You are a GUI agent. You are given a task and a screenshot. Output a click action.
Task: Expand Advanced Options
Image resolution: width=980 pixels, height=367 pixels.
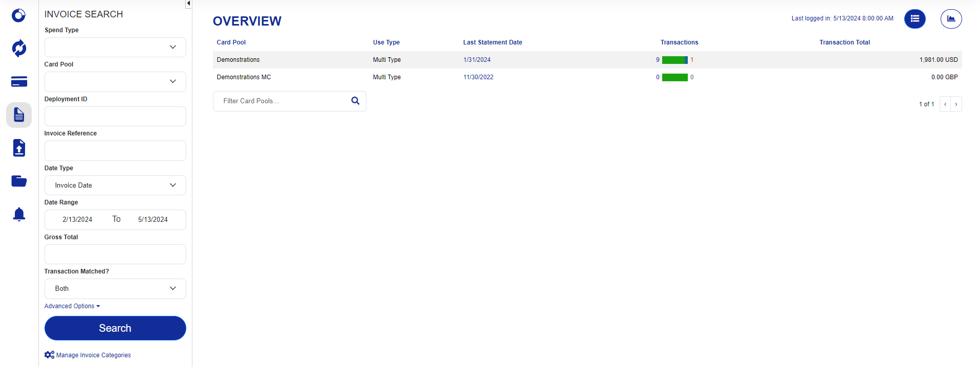click(72, 306)
